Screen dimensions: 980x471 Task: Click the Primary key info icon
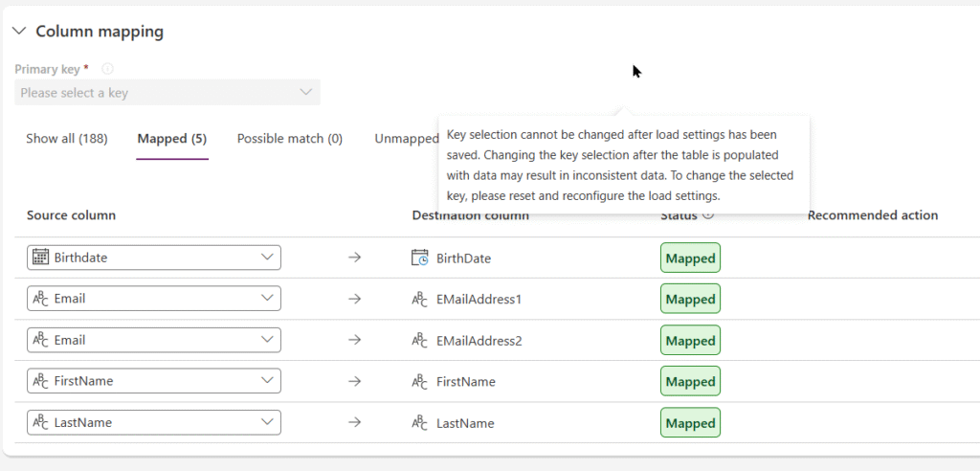(107, 69)
